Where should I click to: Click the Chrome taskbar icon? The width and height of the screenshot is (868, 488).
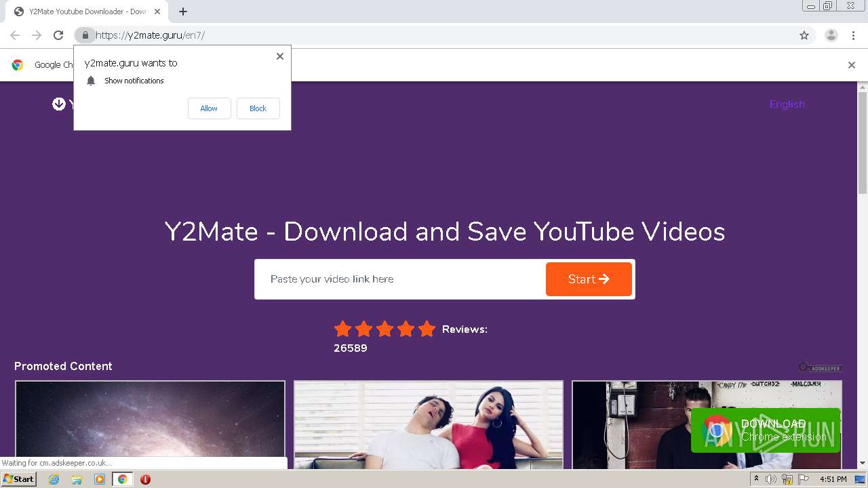[x=123, y=479]
